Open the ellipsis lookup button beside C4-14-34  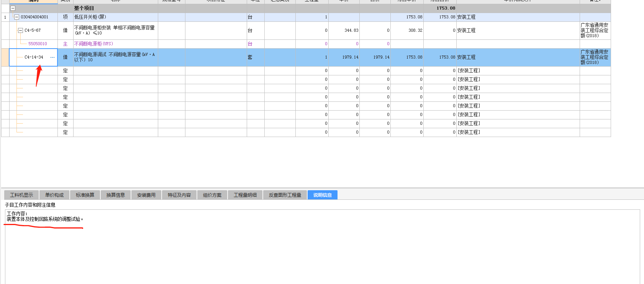(x=52, y=57)
